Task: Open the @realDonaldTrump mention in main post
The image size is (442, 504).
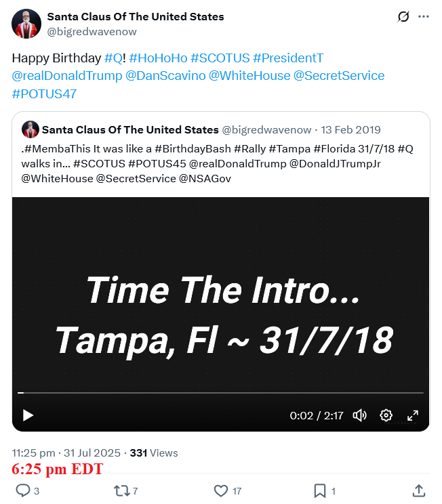Action: click(67, 76)
